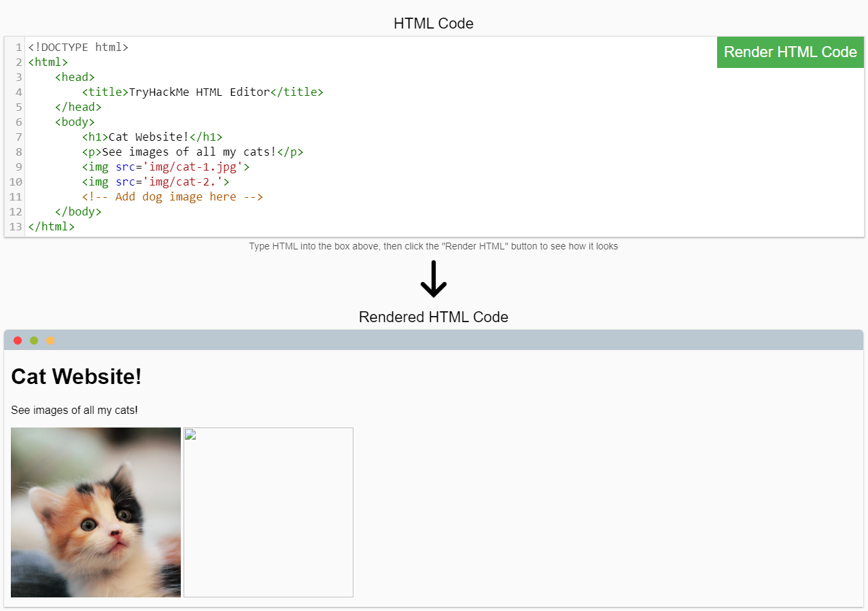Click line number 6 in the gutter
The image size is (868, 611).
(18, 122)
